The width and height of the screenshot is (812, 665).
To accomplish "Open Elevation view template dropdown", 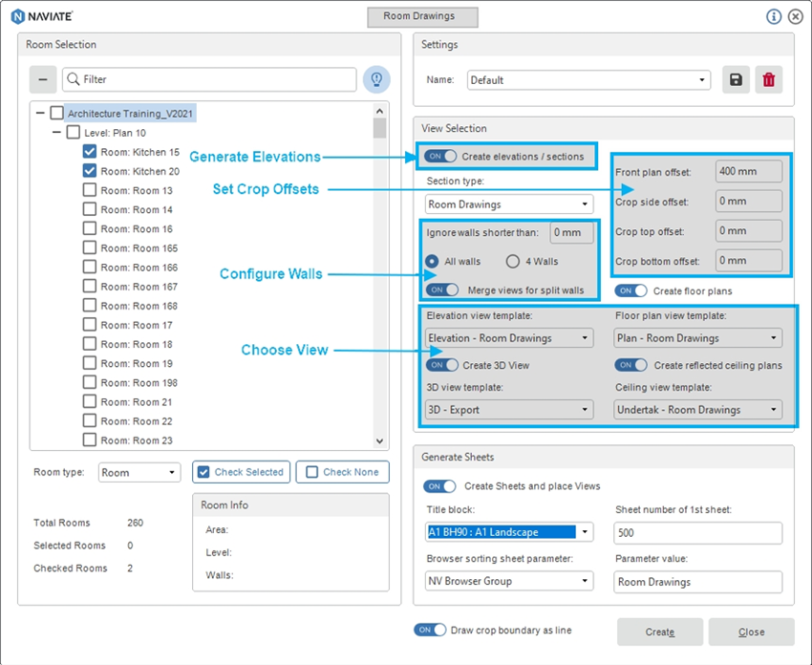I will pyautogui.click(x=509, y=337).
